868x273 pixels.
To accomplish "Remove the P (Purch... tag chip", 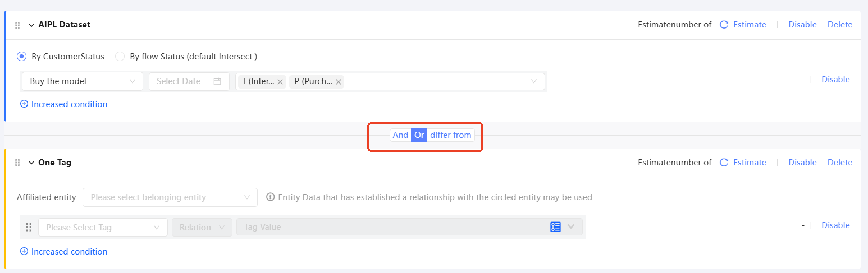I will coord(339,82).
